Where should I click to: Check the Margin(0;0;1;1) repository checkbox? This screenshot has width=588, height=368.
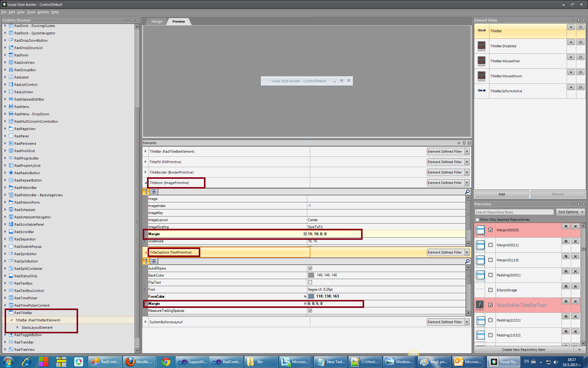490,245
